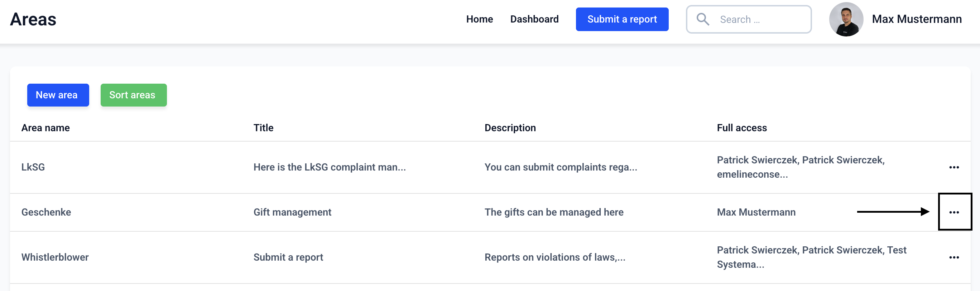This screenshot has height=291, width=980.
Task: Click Max Mustermann's profile avatar
Action: [846, 19]
